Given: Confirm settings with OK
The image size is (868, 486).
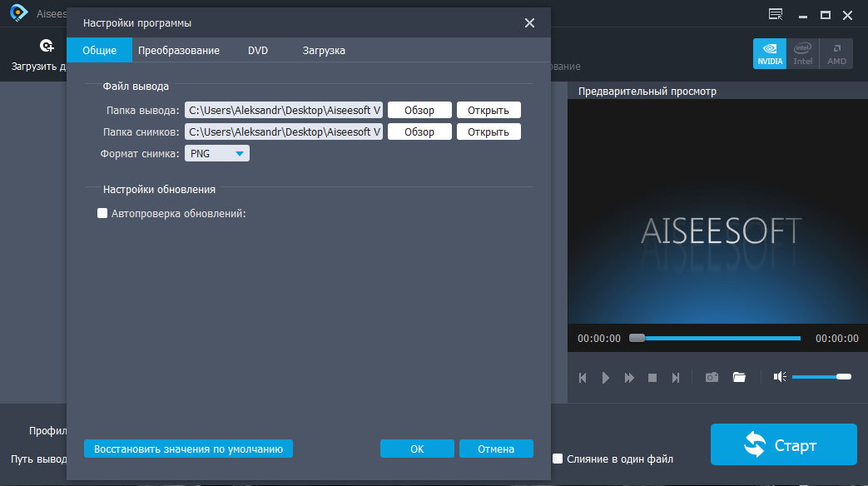Looking at the screenshot, I should click(417, 449).
